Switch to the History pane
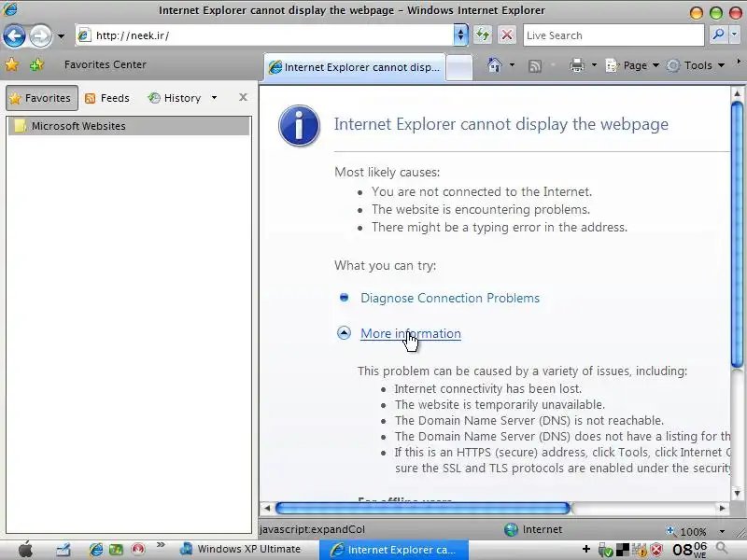This screenshot has width=747, height=560. pos(175,98)
